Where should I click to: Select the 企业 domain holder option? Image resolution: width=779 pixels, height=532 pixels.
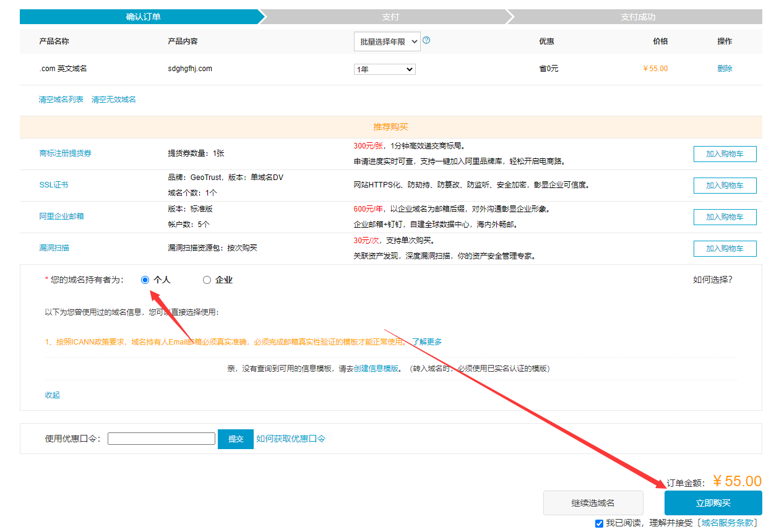[207, 280]
